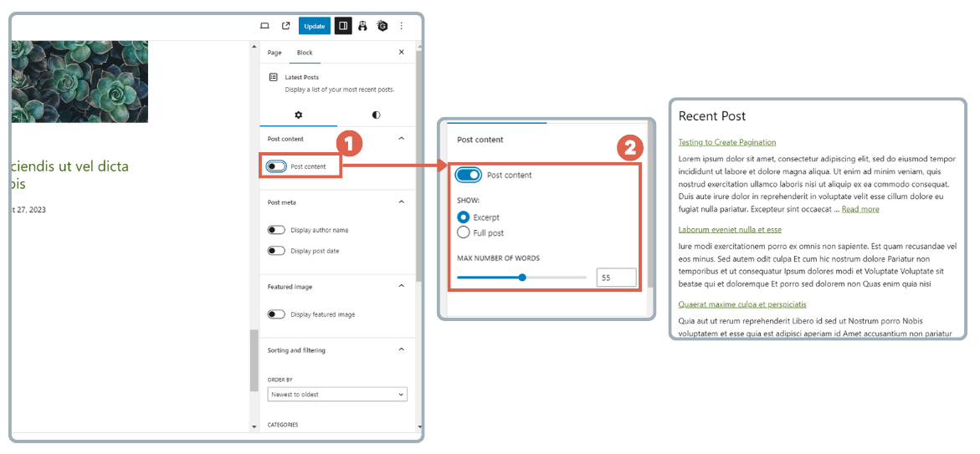Open the three-dot Options menu
This screenshot has width=980, height=454.
coord(401,26)
